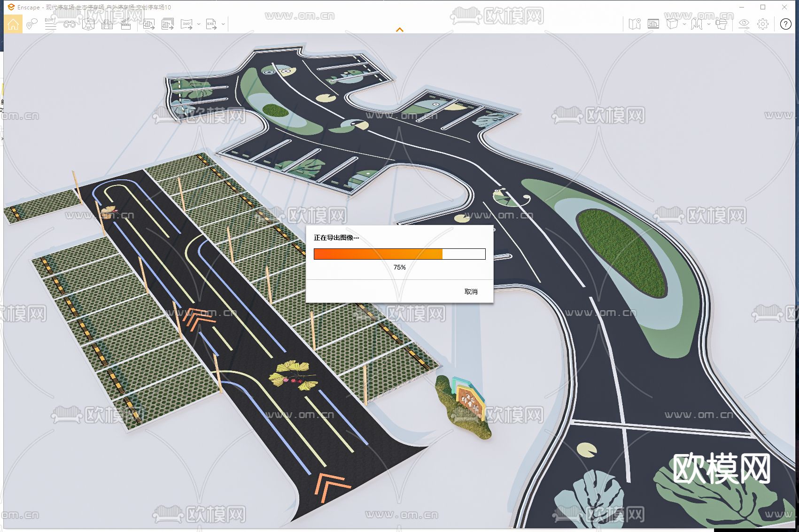Click the navigation mode feet icon
Screen dimensions: 799x532
[697, 24]
